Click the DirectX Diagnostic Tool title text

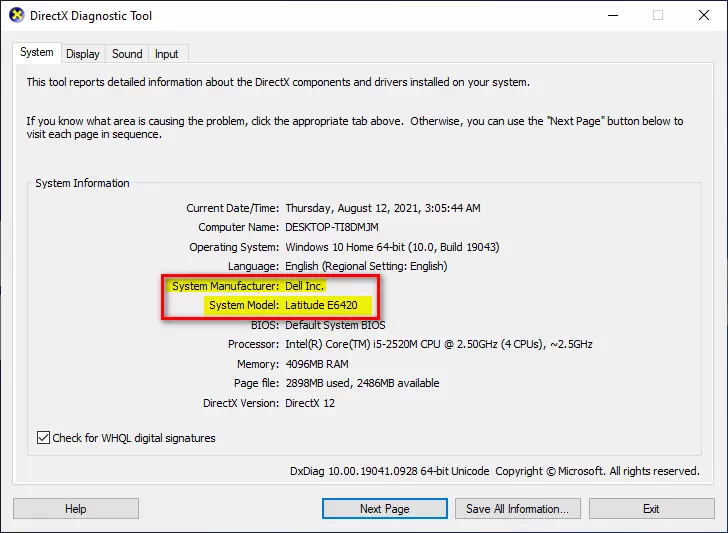click(91, 16)
